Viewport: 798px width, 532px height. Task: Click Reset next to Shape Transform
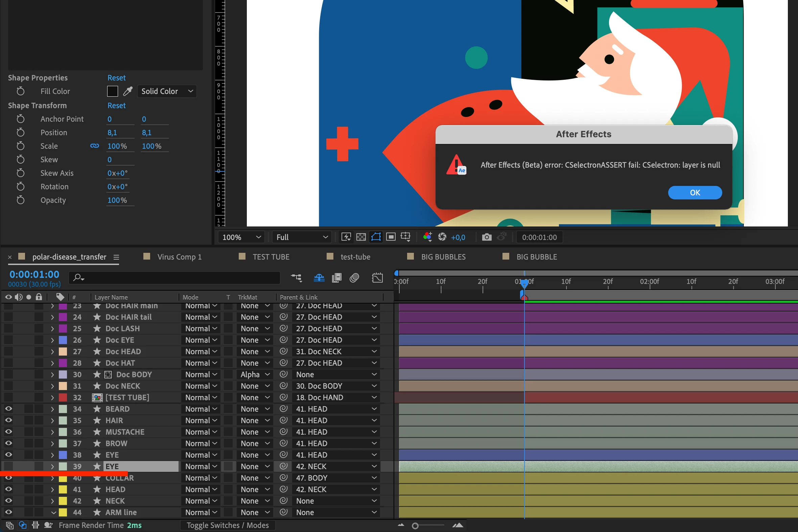coord(116,105)
